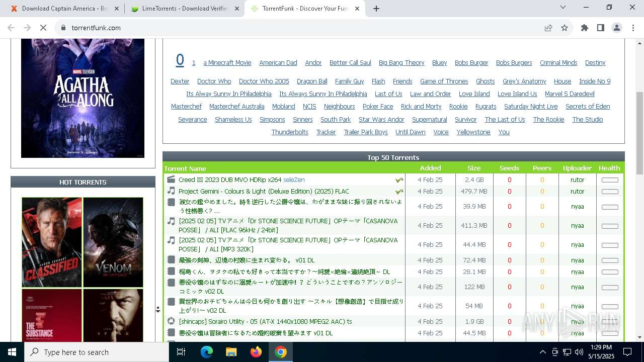Screen dimensions: 644x362
Task: Open a new browser tab
Action: click(x=376, y=9)
